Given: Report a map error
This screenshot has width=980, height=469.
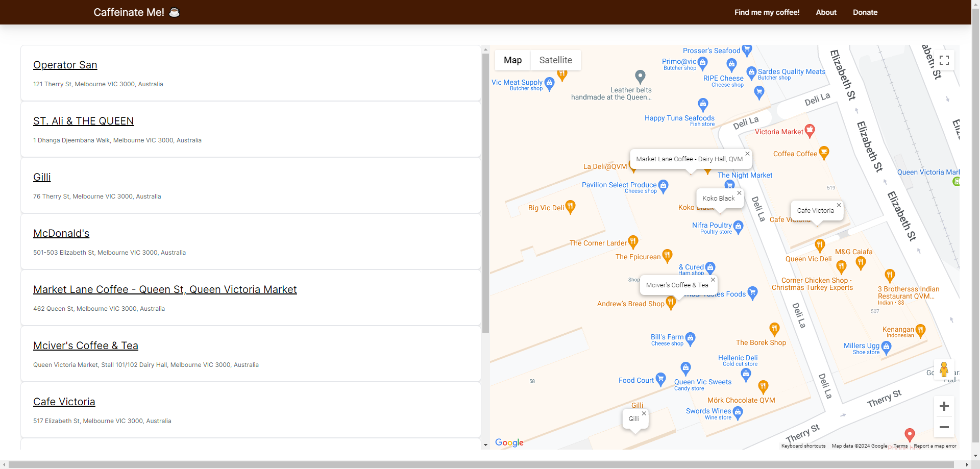Looking at the screenshot, I should click(x=935, y=446).
